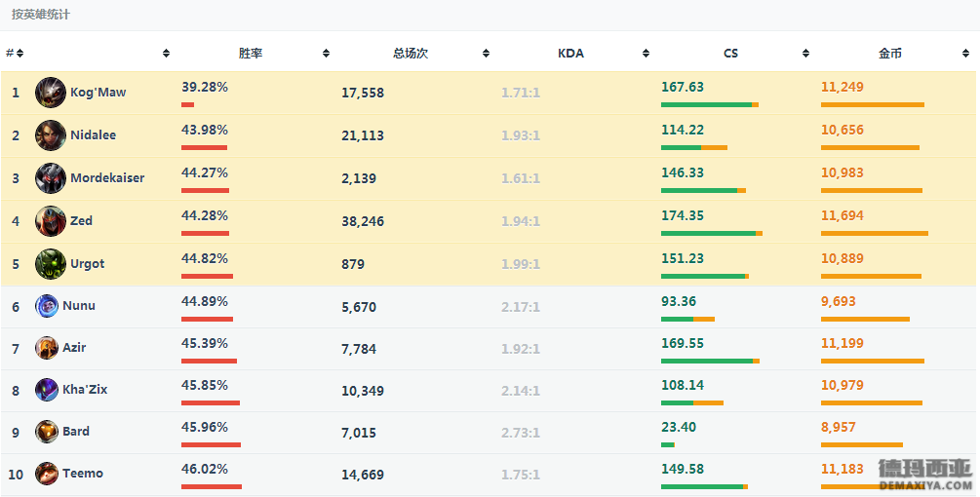
Task: Sort by CS column arrows
Action: [x=805, y=53]
